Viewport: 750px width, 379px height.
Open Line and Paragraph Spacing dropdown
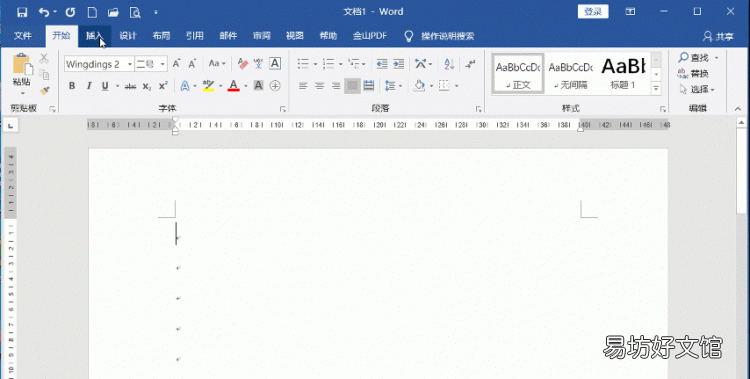coord(393,86)
